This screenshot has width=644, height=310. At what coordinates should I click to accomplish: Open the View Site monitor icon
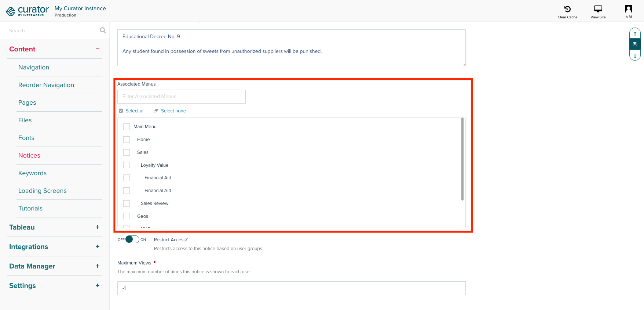tap(598, 9)
